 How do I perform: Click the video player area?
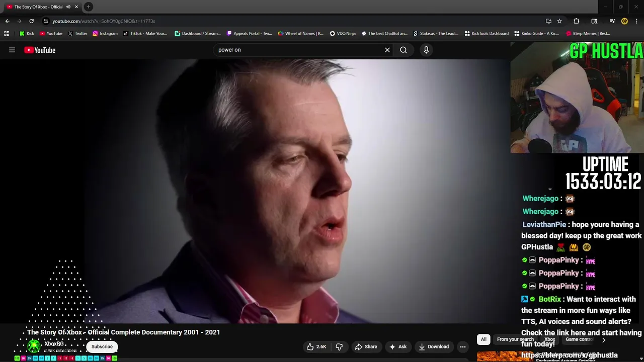(255, 191)
